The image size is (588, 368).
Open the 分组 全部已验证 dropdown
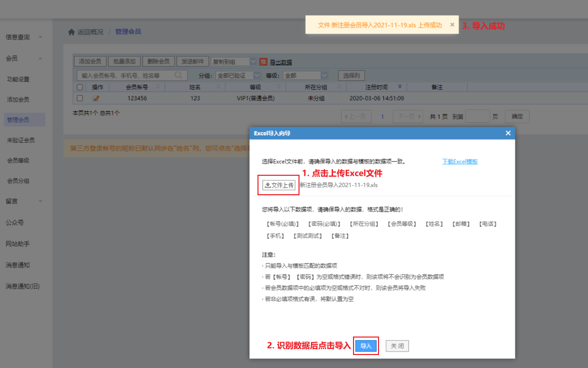[x=238, y=75]
